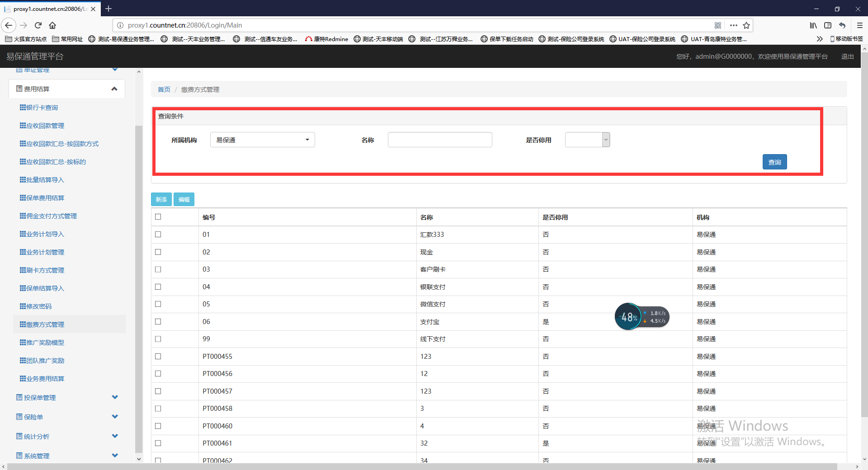Show more bookmarks with the double chevron
The height and width of the screenshot is (470, 868).
[x=820, y=39]
